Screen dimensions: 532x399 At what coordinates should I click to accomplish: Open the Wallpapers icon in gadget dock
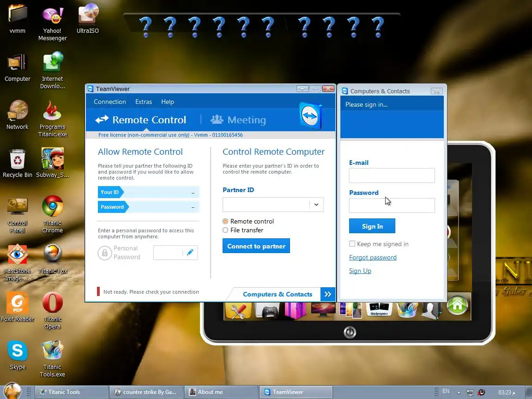[x=379, y=310]
